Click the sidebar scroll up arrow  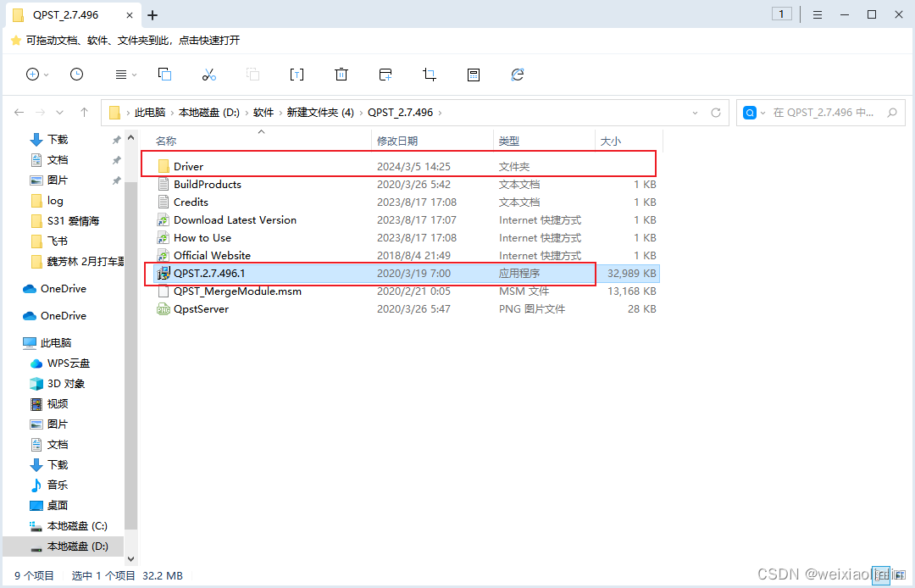130,138
